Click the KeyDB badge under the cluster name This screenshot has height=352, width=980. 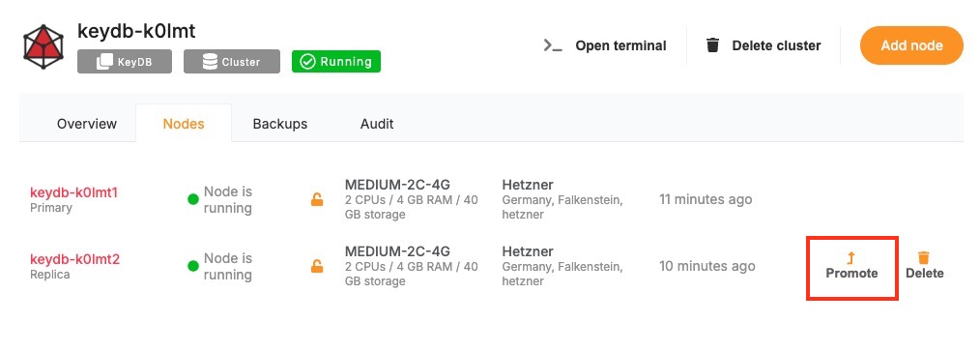click(125, 62)
